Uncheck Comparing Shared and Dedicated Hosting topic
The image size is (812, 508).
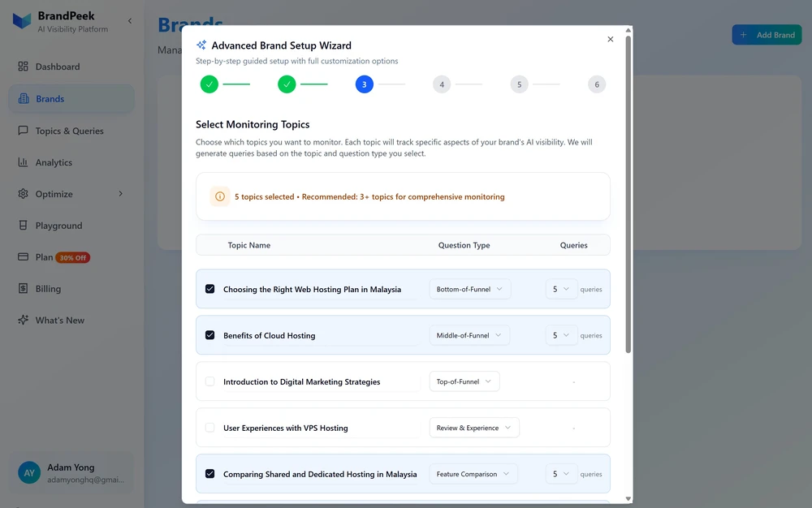209,473
